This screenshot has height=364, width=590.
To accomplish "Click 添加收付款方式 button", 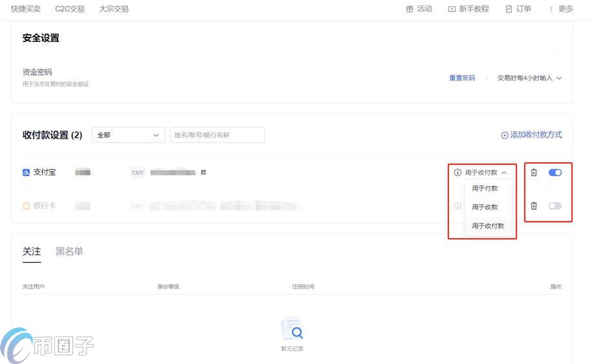I will click(x=531, y=135).
